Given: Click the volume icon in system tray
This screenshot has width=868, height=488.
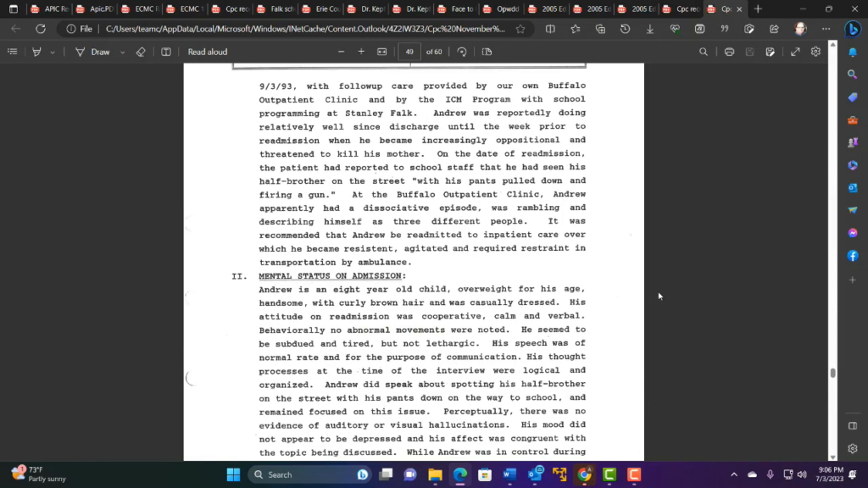Looking at the screenshot, I should click(802, 474).
